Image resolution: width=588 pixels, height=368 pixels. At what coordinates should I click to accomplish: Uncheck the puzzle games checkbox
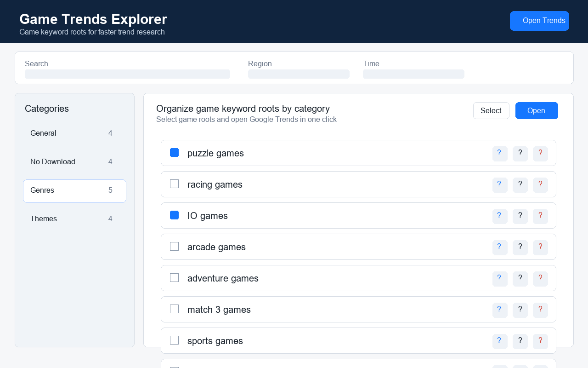(174, 153)
